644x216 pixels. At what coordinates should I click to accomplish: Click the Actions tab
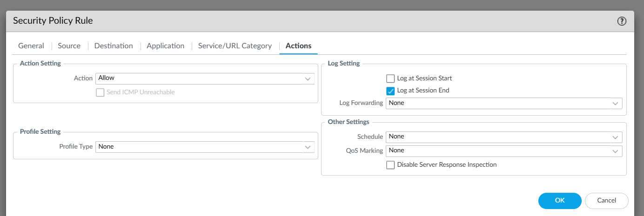pyautogui.click(x=298, y=46)
